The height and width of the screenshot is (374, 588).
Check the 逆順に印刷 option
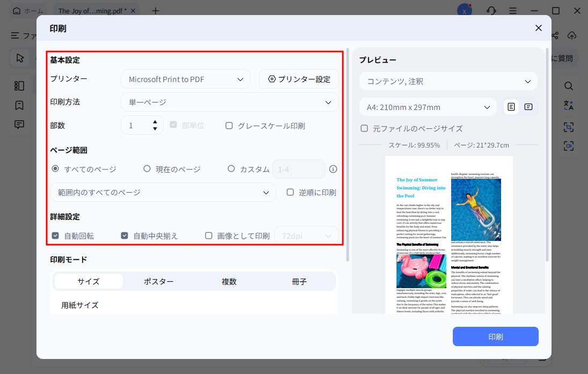290,192
